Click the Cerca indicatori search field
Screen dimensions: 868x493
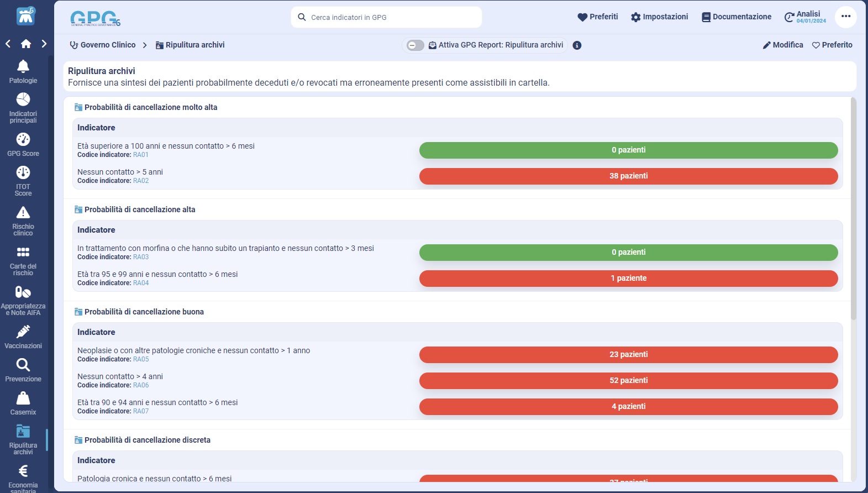(x=387, y=17)
